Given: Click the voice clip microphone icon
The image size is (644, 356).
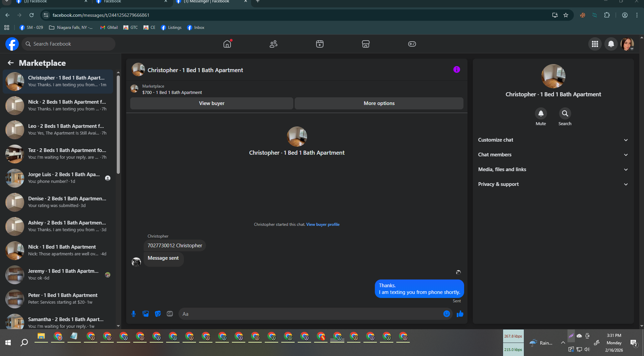Looking at the screenshot, I should tap(134, 314).
